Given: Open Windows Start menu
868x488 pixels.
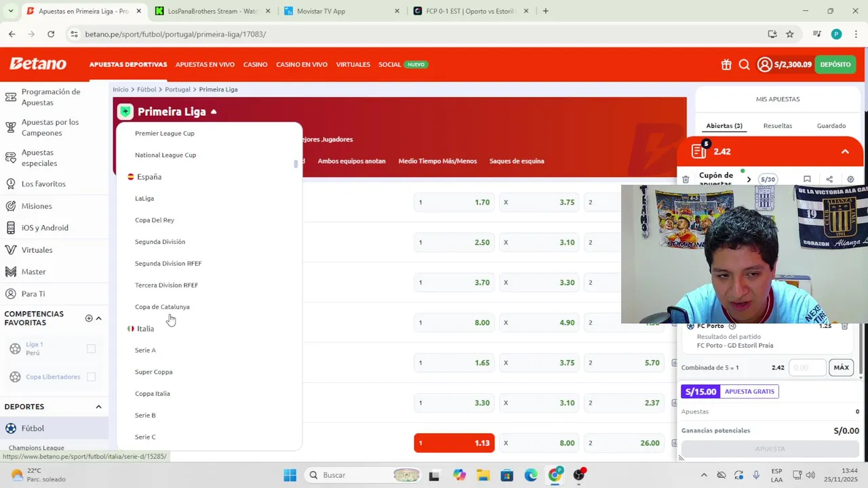Looking at the screenshot, I should click(x=290, y=475).
